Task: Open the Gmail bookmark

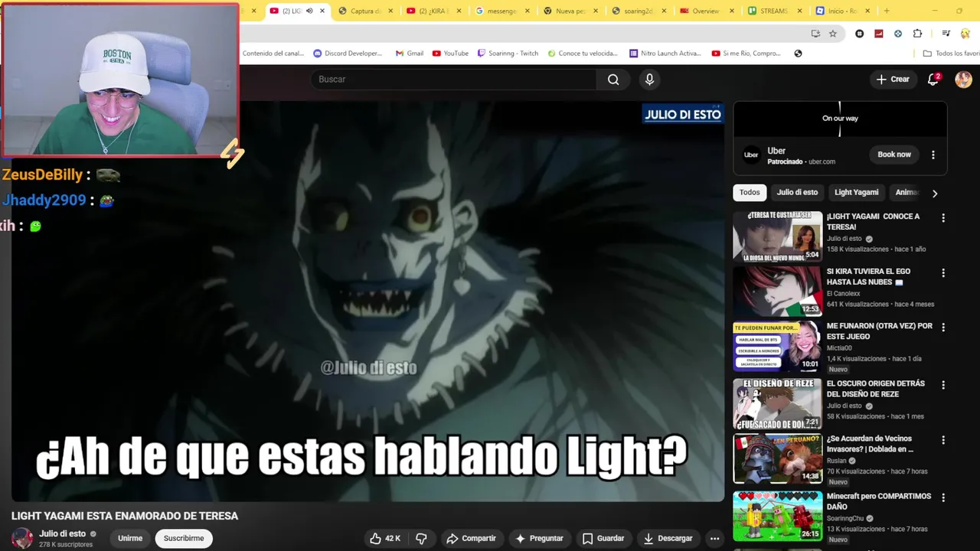Action: click(410, 54)
